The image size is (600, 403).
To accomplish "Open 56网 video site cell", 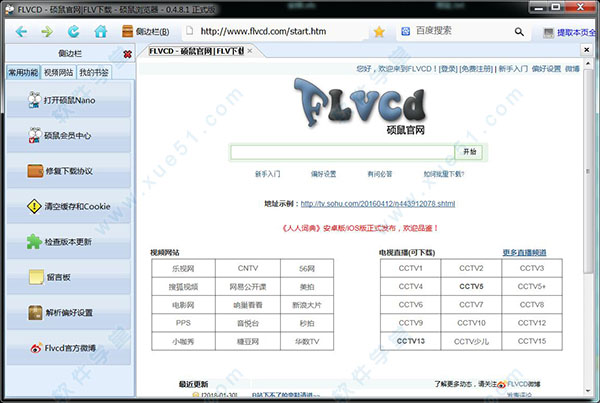I will pos(307,268).
